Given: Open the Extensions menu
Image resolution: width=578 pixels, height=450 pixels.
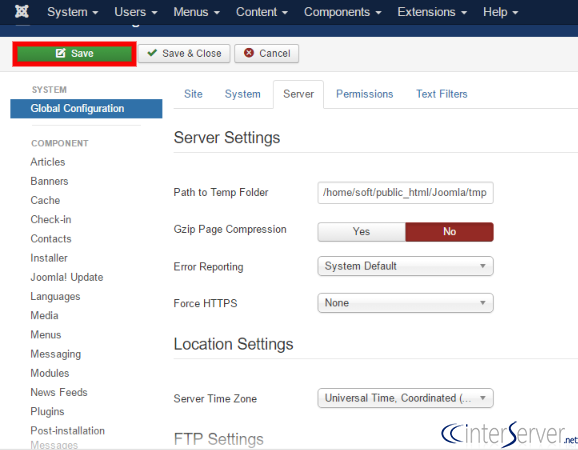Looking at the screenshot, I should coord(432,12).
